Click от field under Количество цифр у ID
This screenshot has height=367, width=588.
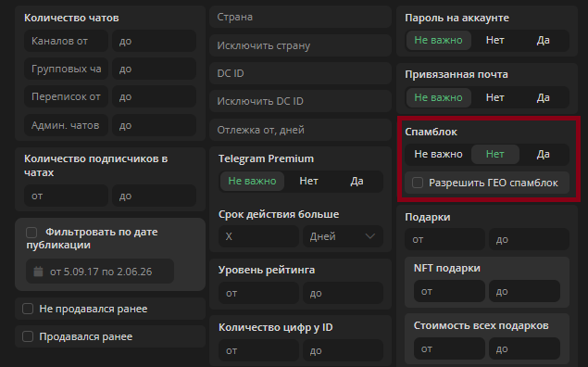[258, 350]
